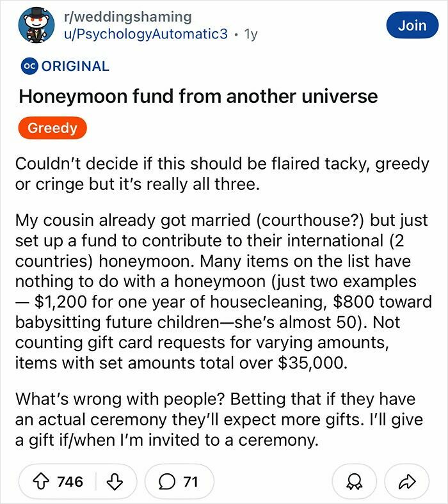This screenshot has width=448, height=504.
Task: Open comments via speech bubble icon
Action: tap(166, 482)
